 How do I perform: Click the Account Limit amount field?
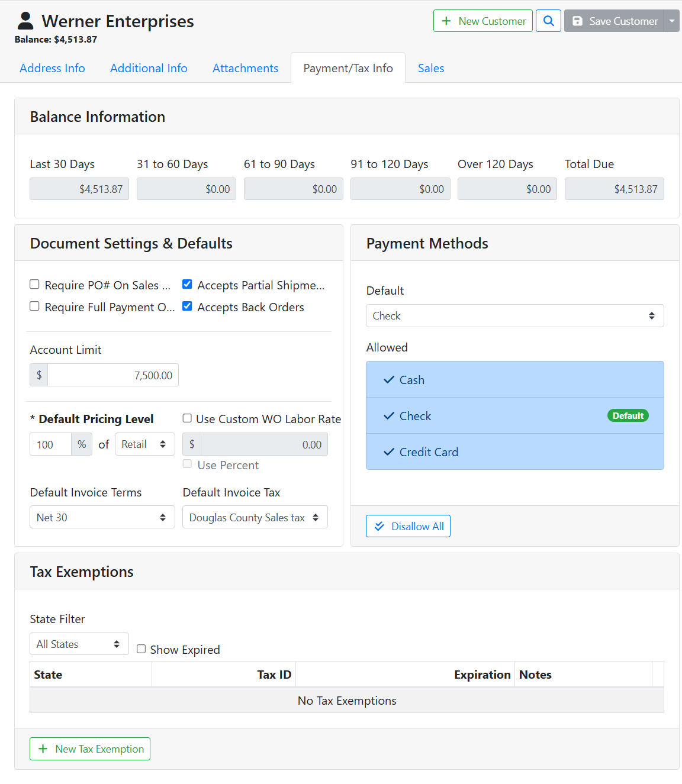tap(112, 375)
